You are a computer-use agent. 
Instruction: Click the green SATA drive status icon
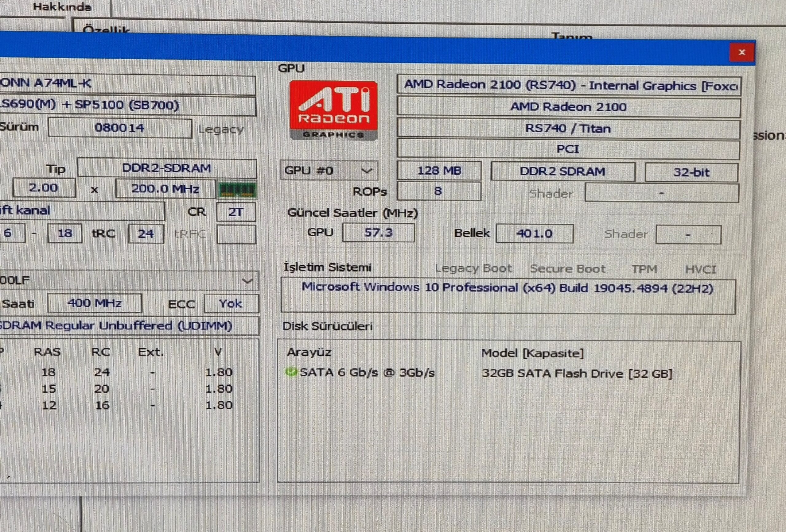[x=290, y=372]
